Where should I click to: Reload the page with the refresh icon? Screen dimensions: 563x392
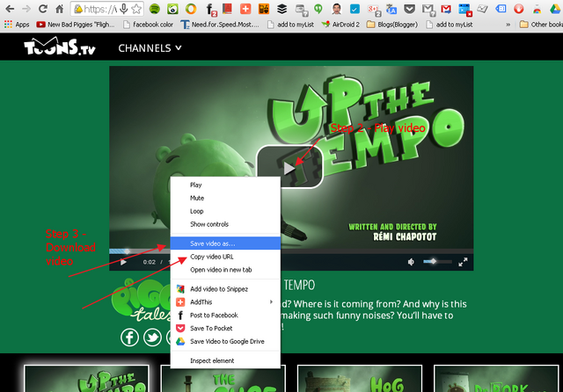click(x=43, y=9)
